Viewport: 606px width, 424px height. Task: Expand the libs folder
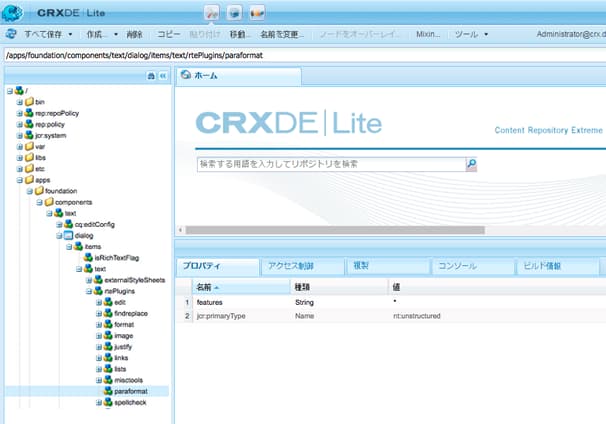coord(19,158)
